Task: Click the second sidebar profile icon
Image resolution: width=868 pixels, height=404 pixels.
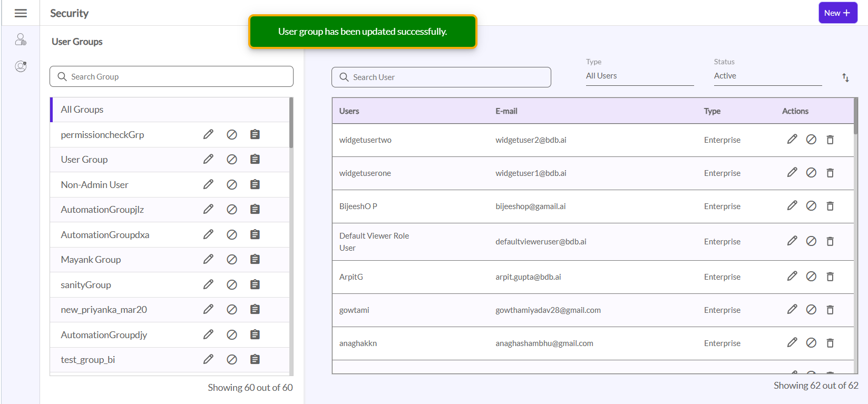Action: point(21,66)
